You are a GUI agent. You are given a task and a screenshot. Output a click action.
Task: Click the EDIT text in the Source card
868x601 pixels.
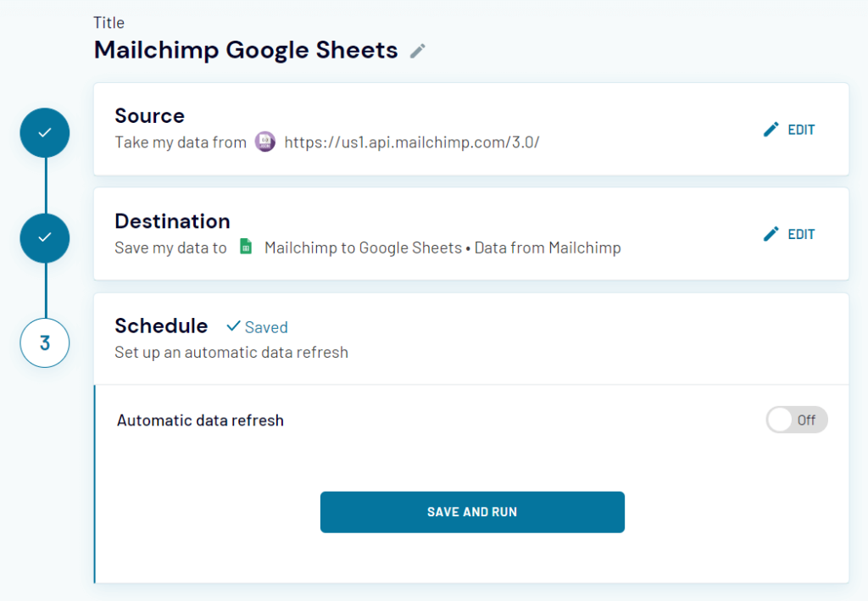(801, 130)
